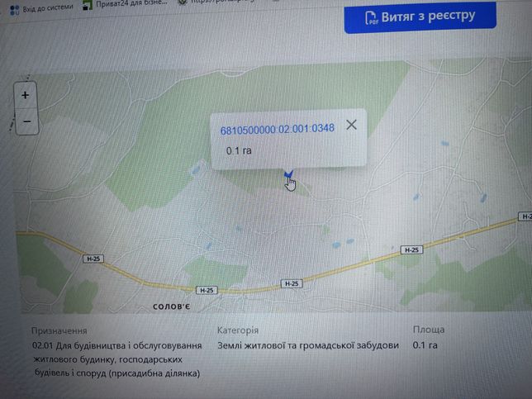Select the blue parcel marker on map
This screenshot has height=399, width=532.
coord(288,174)
